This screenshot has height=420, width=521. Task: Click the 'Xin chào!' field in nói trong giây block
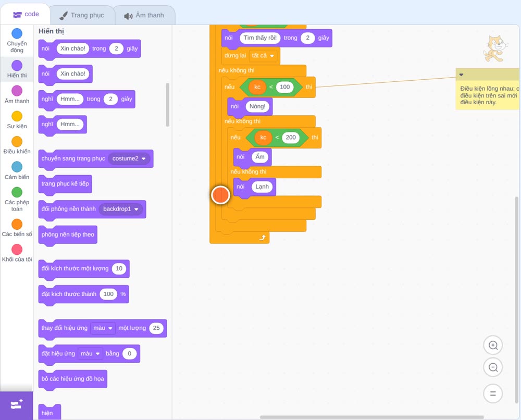pos(73,48)
